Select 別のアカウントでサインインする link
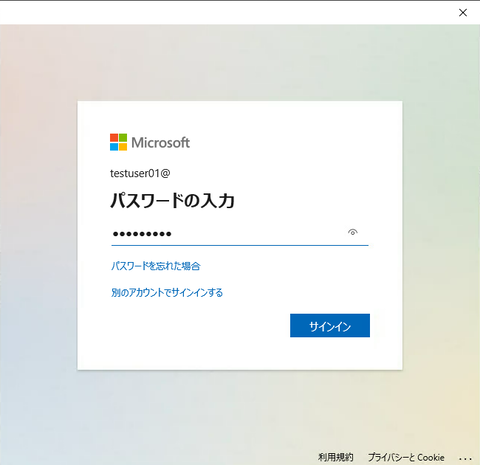This screenshot has width=480, height=465. 167,292
